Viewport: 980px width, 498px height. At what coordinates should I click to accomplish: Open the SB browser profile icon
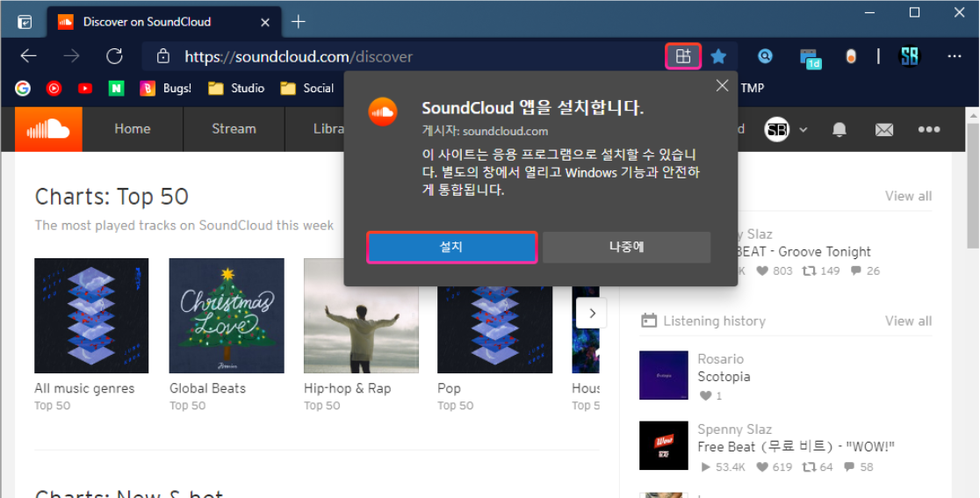910,56
